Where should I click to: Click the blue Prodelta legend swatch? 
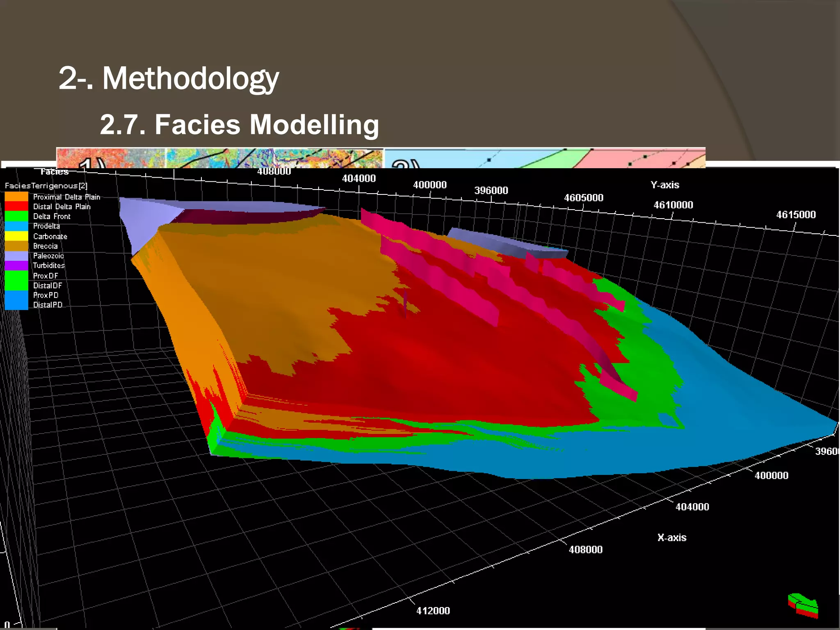[x=16, y=226]
